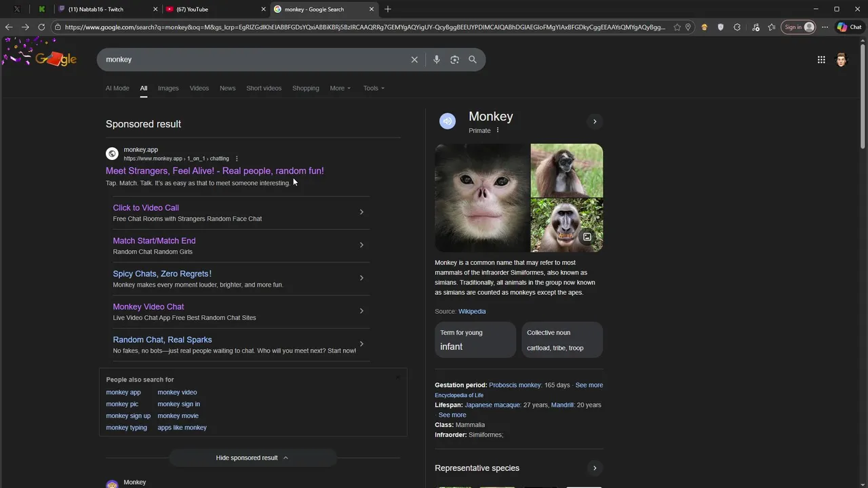This screenshot has height=488, width=868.
Task: Click the location pin icon in the address bar
Action: tap(688, 27)
